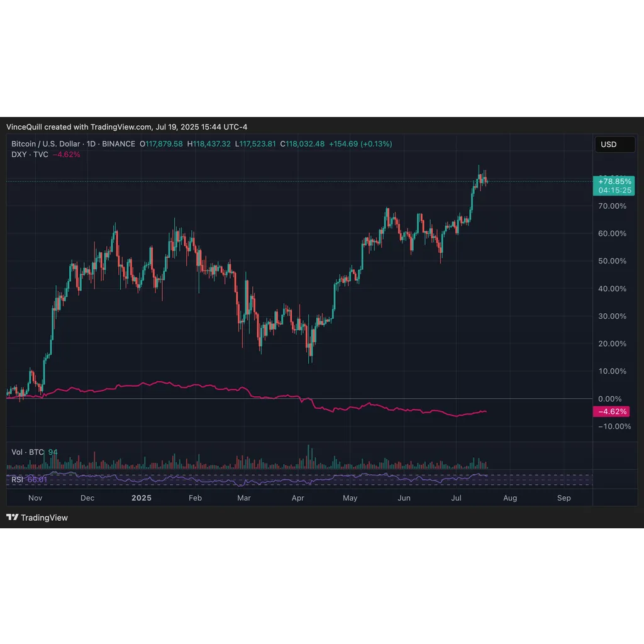
Task: Click the 50.00% axis label
Action: click(x=612, y=261)
